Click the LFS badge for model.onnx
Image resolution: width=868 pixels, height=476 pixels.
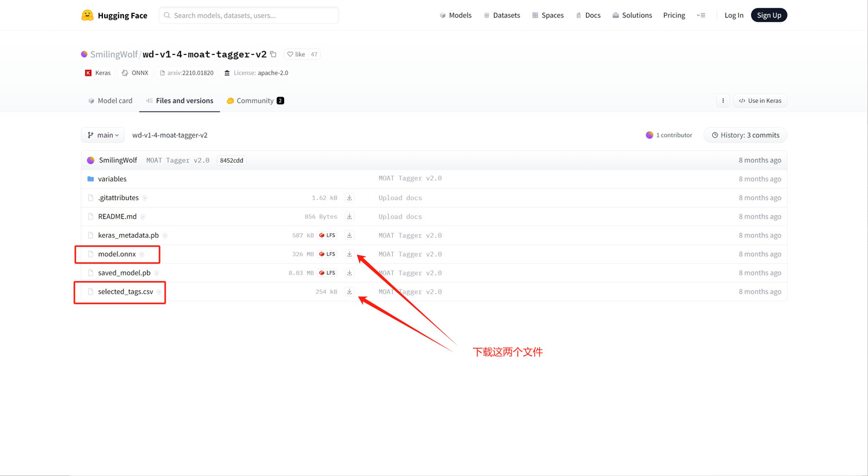tap(328, 254)
